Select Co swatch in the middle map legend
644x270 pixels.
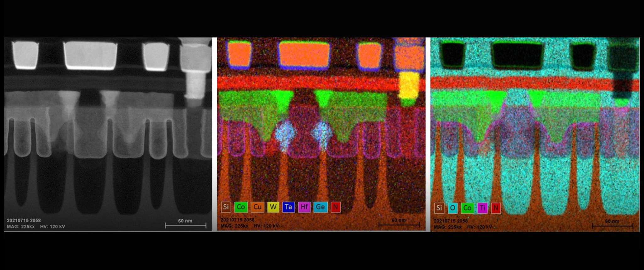pyautogui.click(x=241, y=207)
